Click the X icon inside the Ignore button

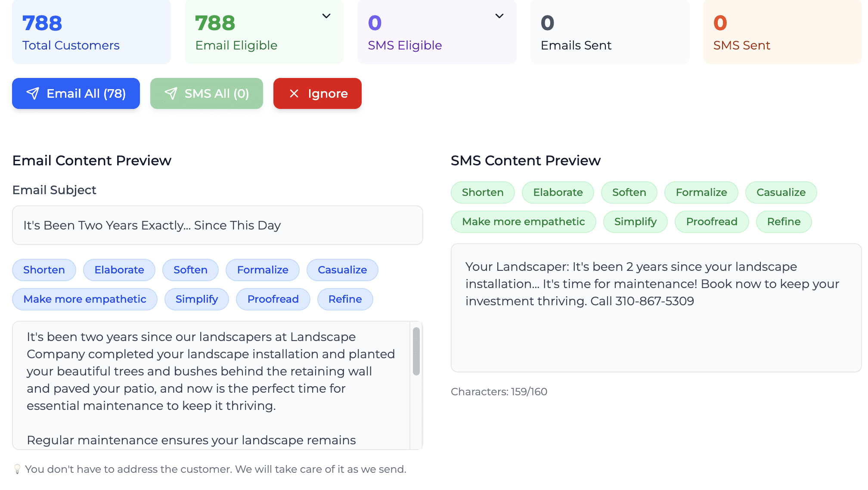pos(294,93)
